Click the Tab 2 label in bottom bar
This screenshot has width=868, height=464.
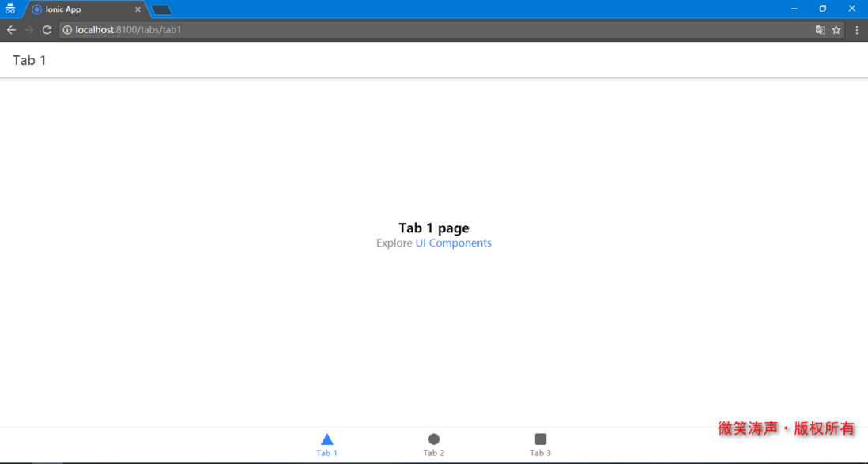434,453
